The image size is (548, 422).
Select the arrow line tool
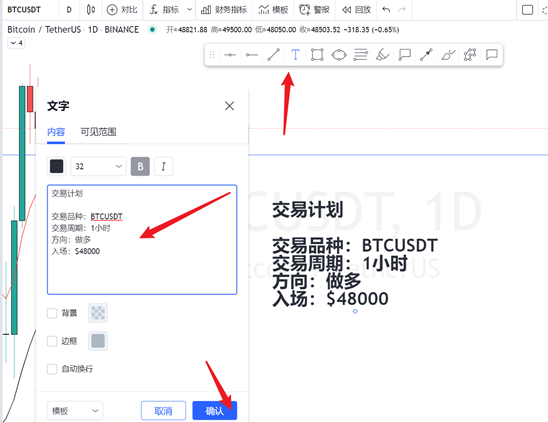tap(426, 55)
